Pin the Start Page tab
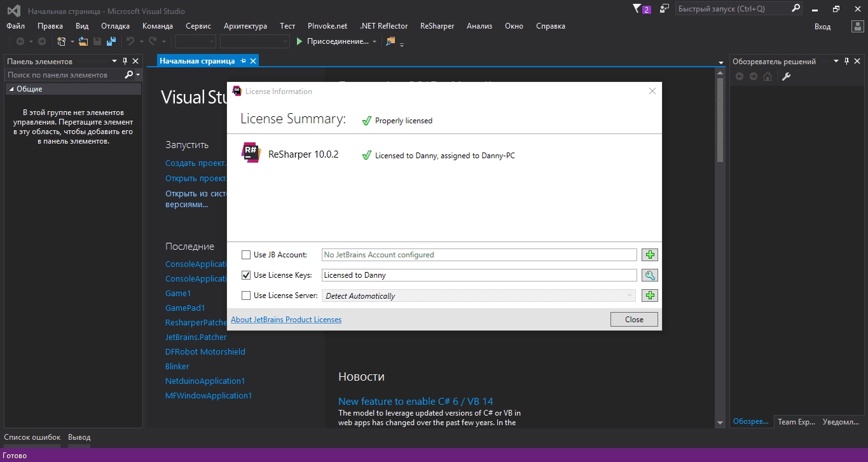Screen dimensions: 868x462 (x=243, y=61)
